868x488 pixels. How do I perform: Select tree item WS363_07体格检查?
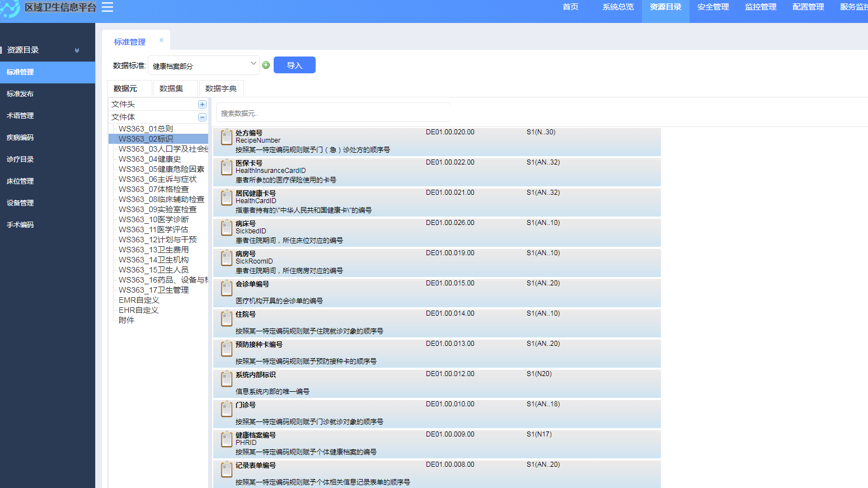(153, 189)
